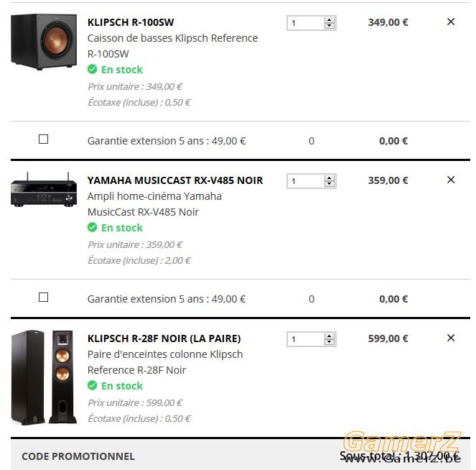Enable 5-year warranty for Yamaha RX-V485
This screenshot has height=470, width=476.
click(43, 297)
